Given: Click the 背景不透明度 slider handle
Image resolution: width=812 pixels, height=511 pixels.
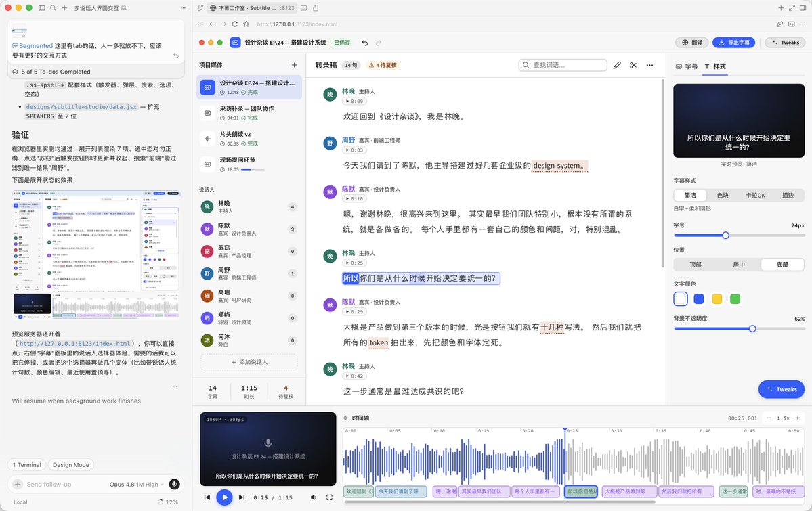Looking at the screenshot, I should (x=752, y=328).
